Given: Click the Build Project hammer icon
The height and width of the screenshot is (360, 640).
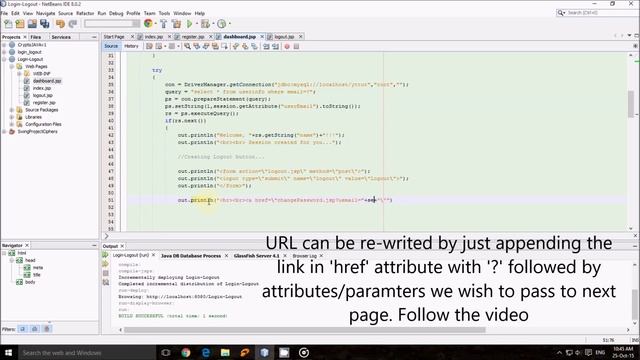Looking at the screenshot, I should (x=163, y=24).
